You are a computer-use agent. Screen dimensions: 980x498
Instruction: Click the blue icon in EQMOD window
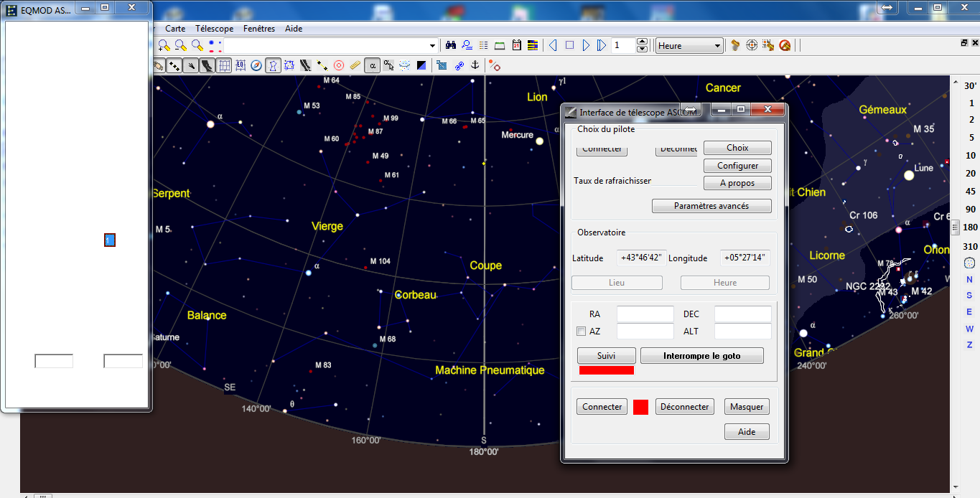pyautogui.click(x=110, y=240)
